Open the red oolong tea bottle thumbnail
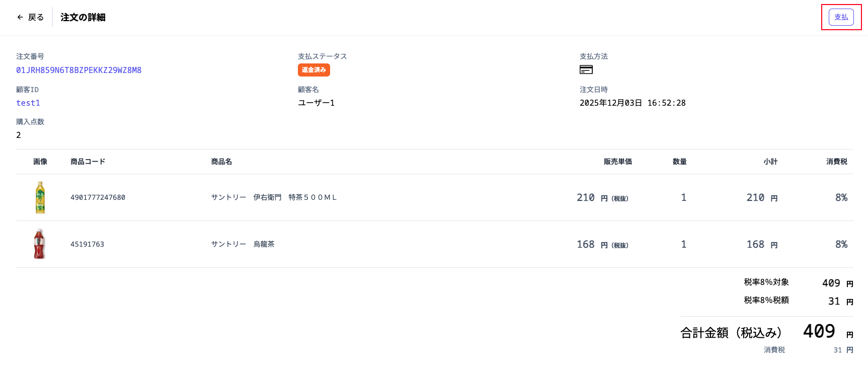Viewport: 868px width, 366px height. (x=40, y=244)
